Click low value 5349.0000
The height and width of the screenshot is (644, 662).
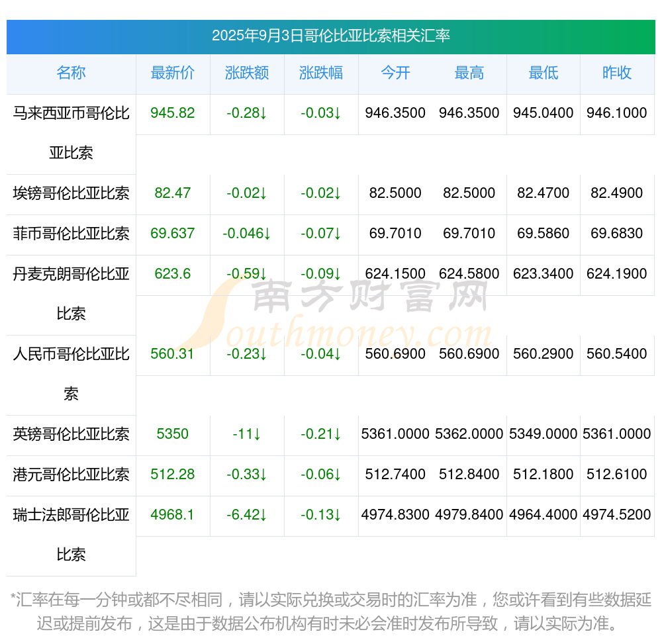point(544,434)
